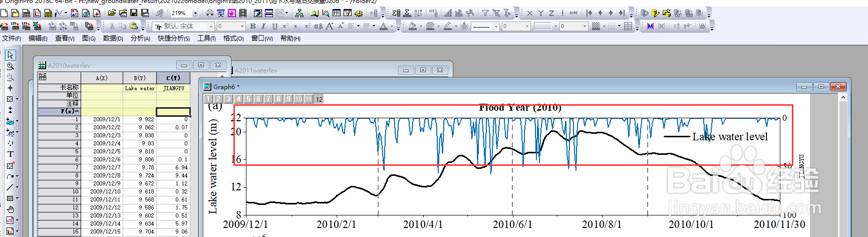Switch to graph layer 12
The image size is (868, 237).
pos(319,99)
